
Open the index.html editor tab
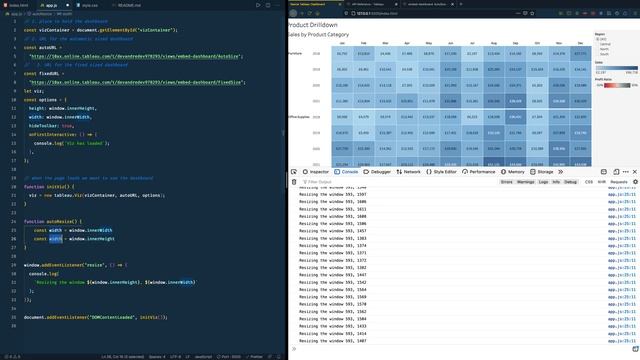15,5
